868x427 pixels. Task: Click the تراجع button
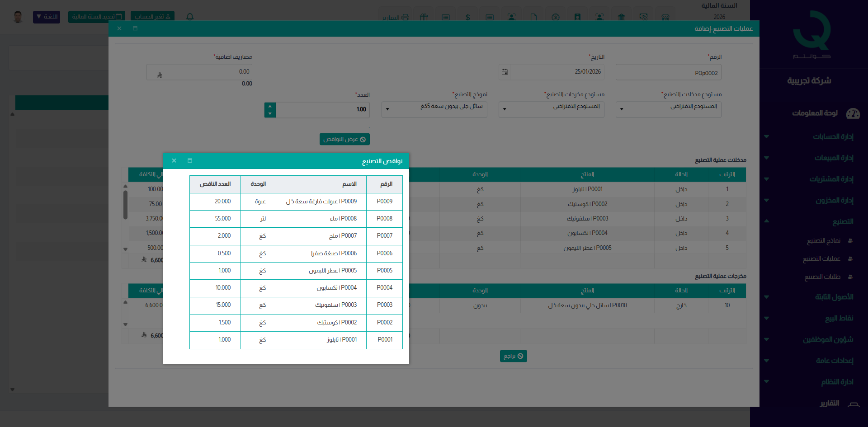point(513,356)
